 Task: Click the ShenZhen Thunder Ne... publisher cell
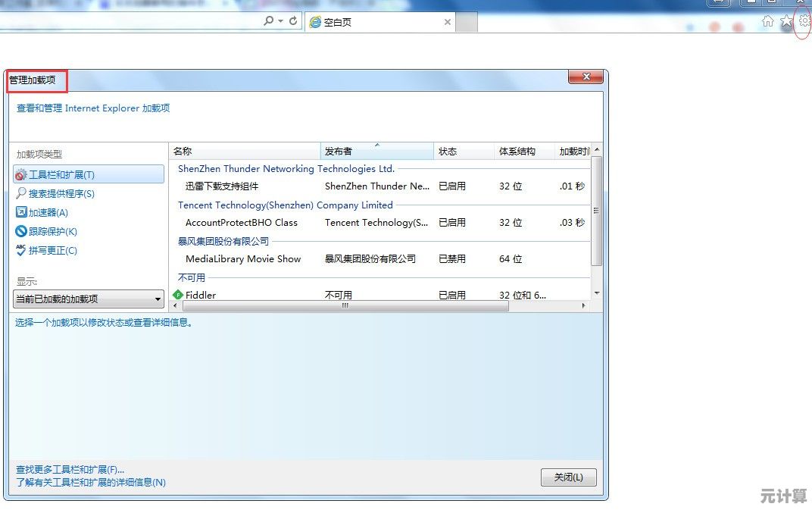[377, 186]
